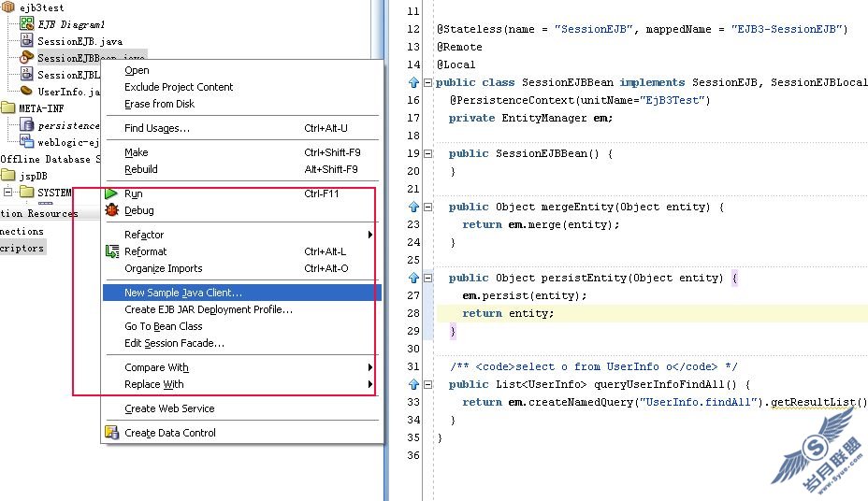Collapse the SYSTEM tree node
Viewport: 868px width, 501px height.
[7, 192]
